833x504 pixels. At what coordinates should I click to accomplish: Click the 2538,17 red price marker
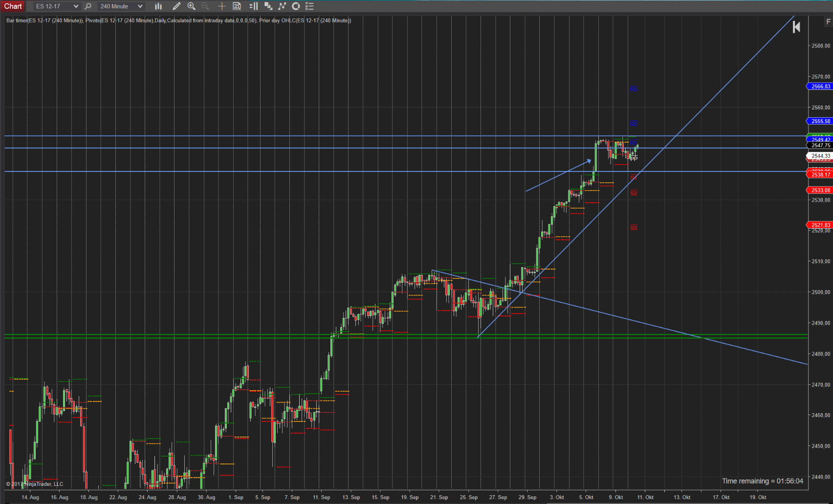(820, 175)
